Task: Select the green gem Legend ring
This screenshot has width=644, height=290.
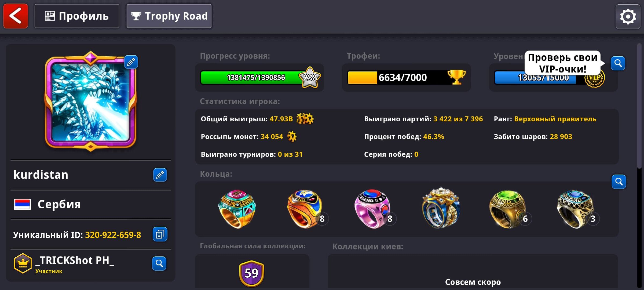Action: pyautogui.click(x=508, y=209)
